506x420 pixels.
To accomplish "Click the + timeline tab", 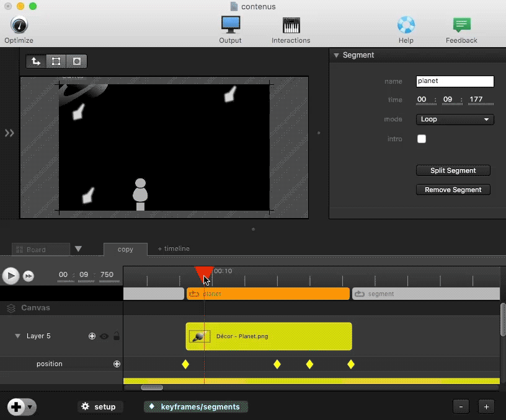I will (x=174, y=249).
